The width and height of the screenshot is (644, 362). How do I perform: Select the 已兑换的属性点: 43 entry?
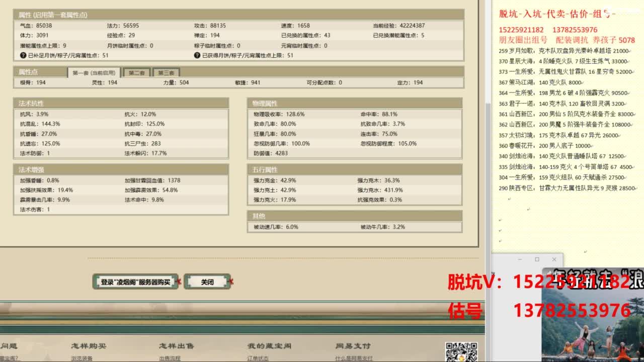[x=306, y=36]
